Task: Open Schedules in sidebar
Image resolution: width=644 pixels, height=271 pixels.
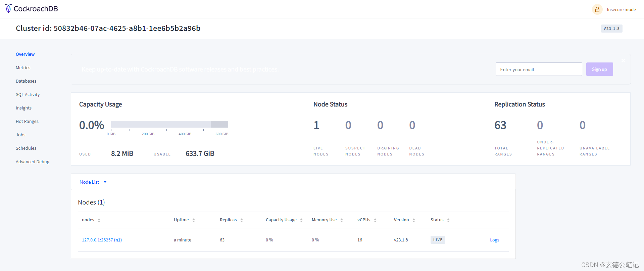Action: coord(26,148)
